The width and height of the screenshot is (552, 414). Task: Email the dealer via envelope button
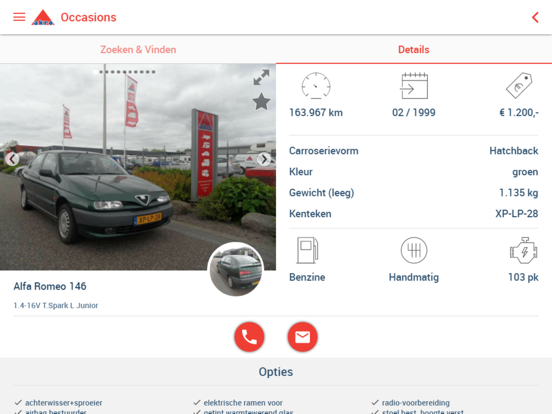point(302,337)
